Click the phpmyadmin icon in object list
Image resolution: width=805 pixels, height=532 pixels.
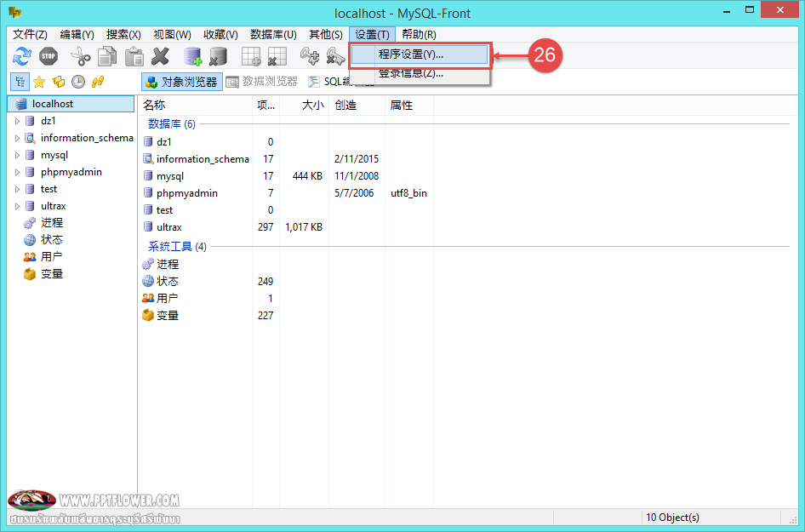pos(148,193)
